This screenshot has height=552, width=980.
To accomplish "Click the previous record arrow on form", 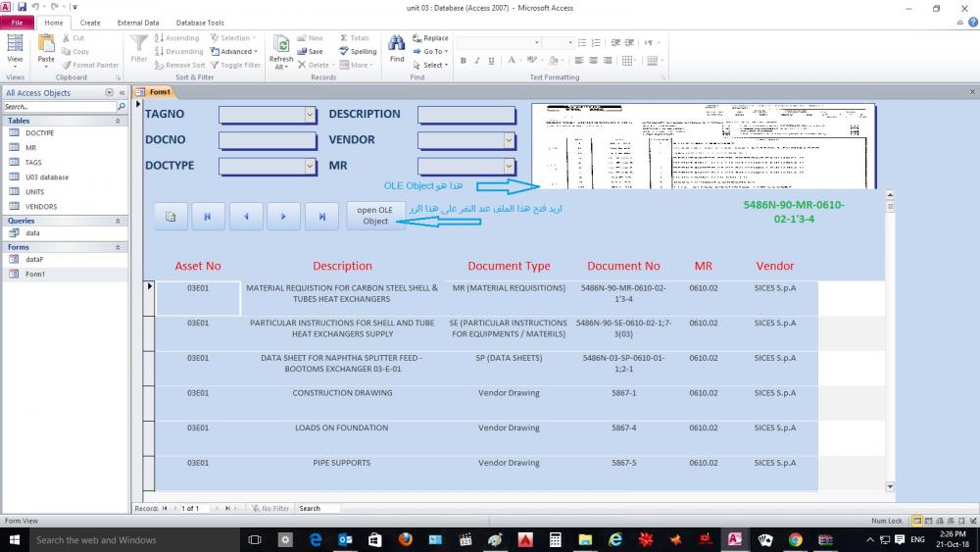I will [x=246, y=217].
